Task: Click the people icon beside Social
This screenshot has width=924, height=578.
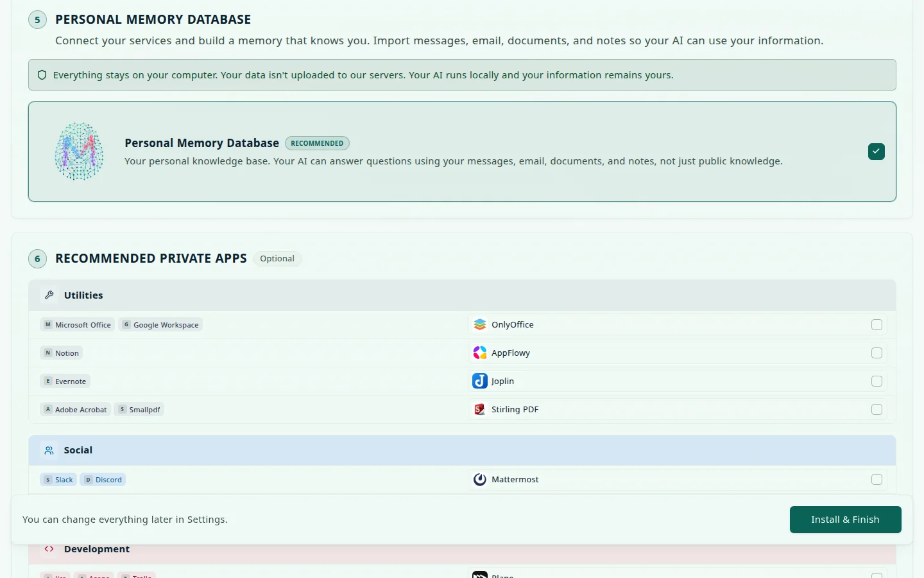Action: coord(49,451)
